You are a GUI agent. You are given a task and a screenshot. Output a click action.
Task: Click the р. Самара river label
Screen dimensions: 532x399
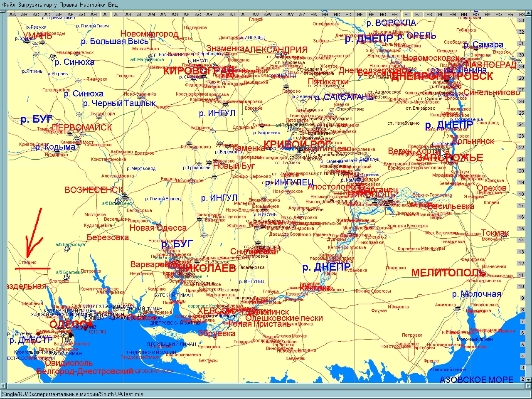(x=483, y=44)
